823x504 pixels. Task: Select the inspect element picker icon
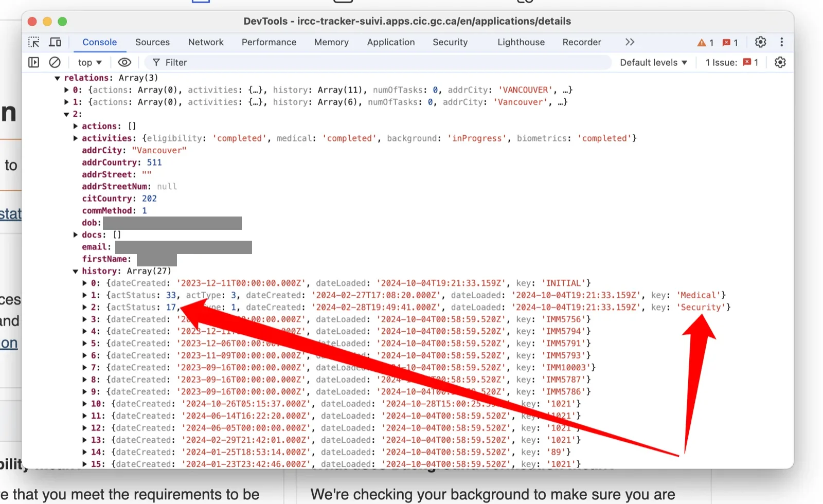point(34,42)
